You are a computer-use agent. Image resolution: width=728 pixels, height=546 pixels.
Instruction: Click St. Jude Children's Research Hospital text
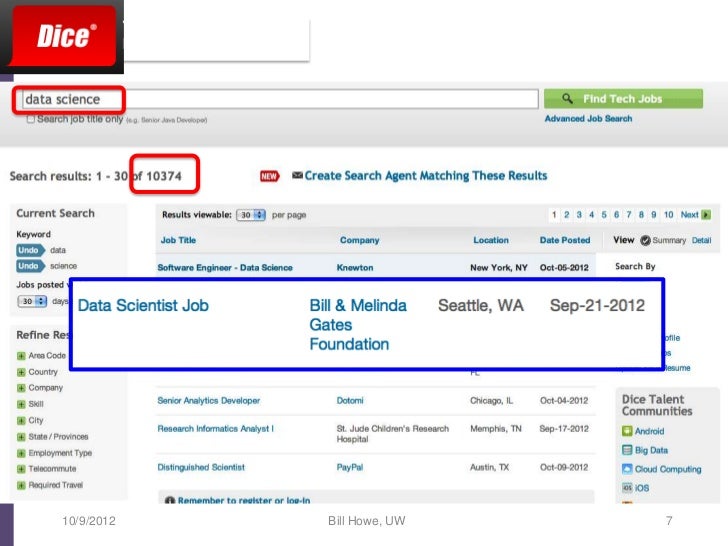(393, 434)
